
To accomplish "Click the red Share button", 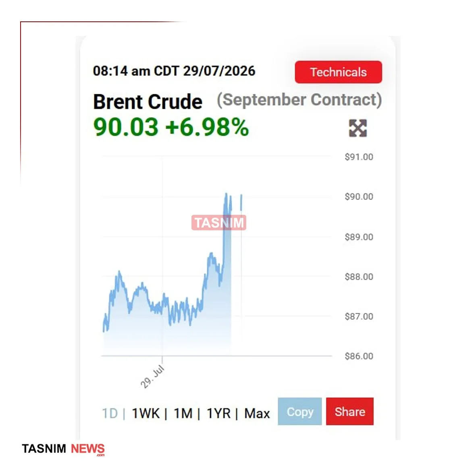I will pyautogui.click(x=350, y=412).
